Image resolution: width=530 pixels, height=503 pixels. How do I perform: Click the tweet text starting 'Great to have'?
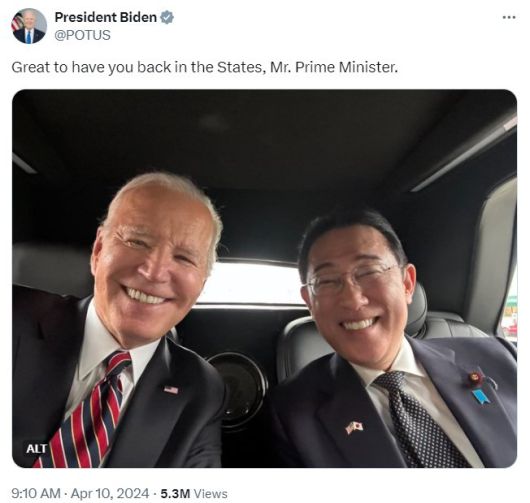pos(205,67)
